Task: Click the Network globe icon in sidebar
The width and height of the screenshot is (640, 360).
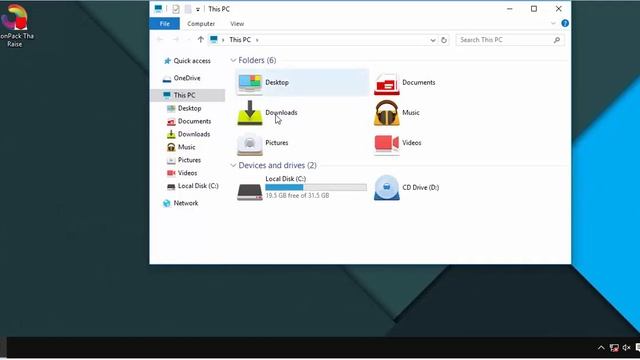Action: (x=167, y=203)
